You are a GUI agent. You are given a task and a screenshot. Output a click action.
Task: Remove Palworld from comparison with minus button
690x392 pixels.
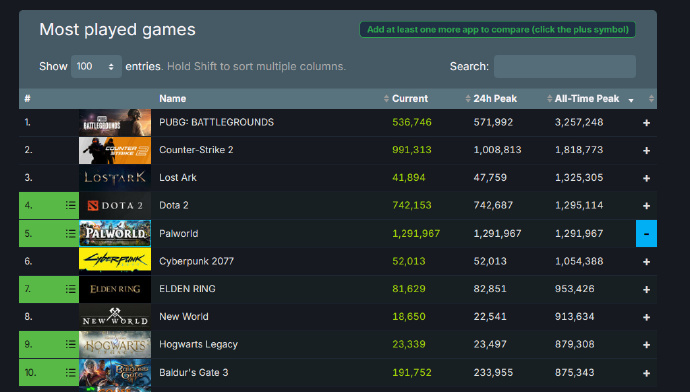[x=646, y=234]
